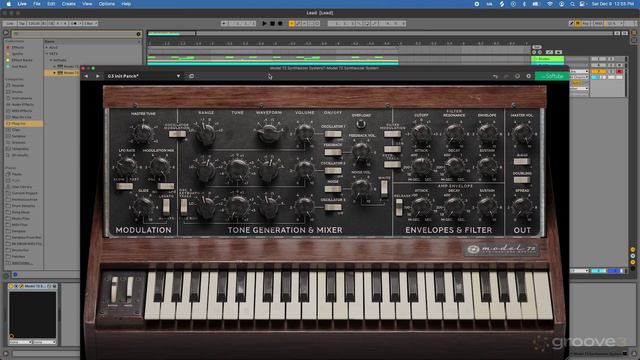This screenshot has height=360, width=640.
Task: Expand the AUv2 folder in browser tree
Action: point(47,47)
